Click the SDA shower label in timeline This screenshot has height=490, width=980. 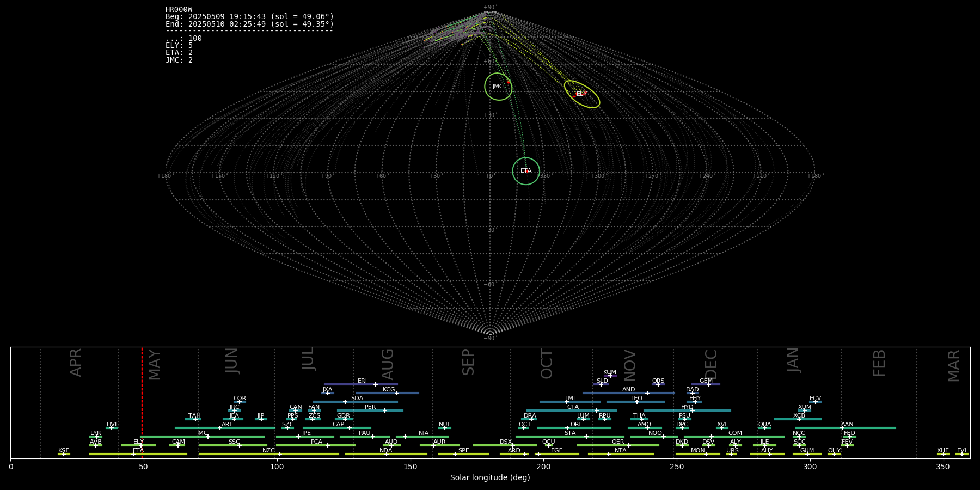click(x=357, y=399)
